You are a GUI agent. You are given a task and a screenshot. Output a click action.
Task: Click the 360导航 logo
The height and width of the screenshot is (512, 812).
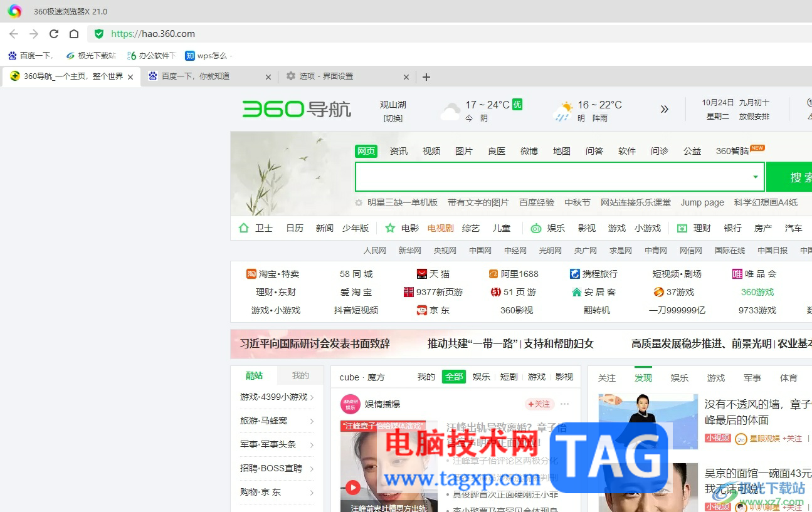pyautogui.click(x=297, y=109)
